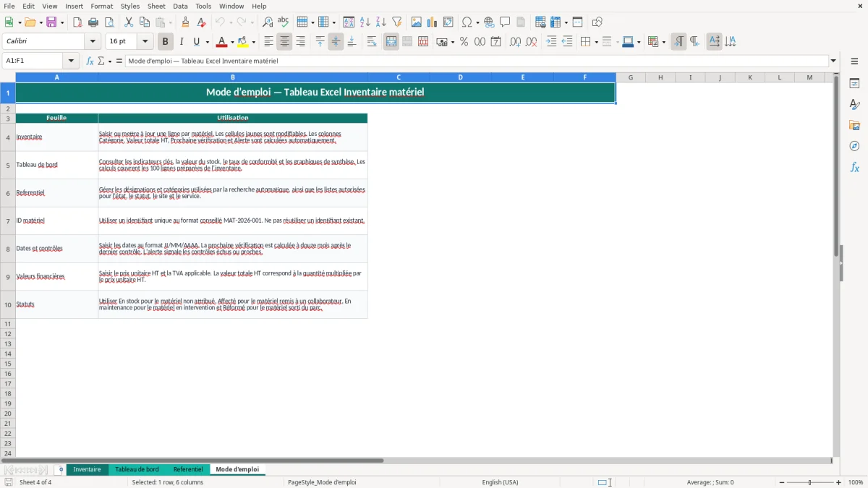
Task: Toggle the AutoFilter funnel
Action: [397, 22]
